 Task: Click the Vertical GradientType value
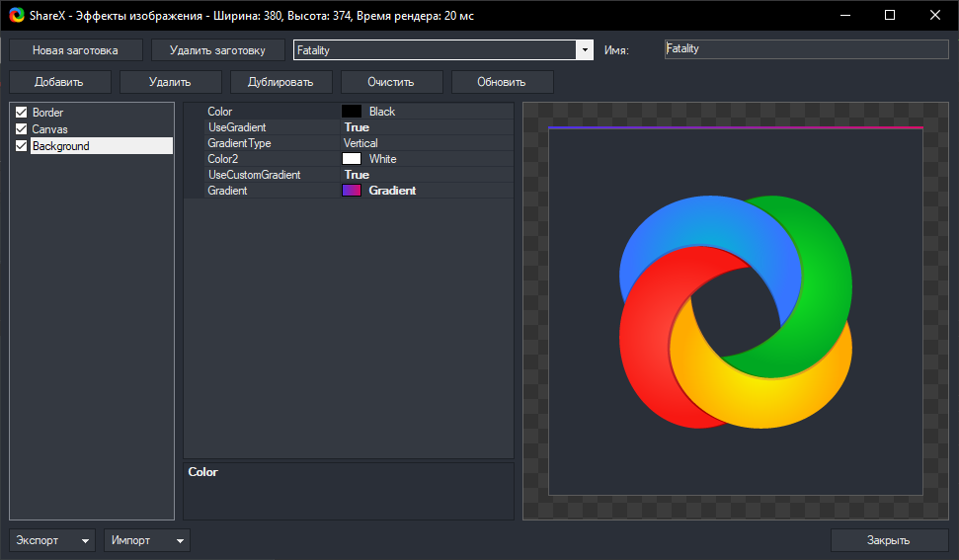[360, 143]
